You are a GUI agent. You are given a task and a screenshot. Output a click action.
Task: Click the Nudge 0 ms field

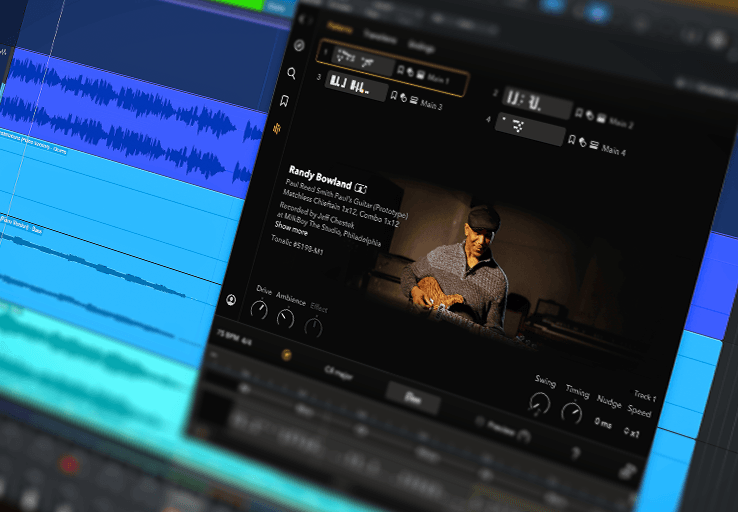(605, 423)
